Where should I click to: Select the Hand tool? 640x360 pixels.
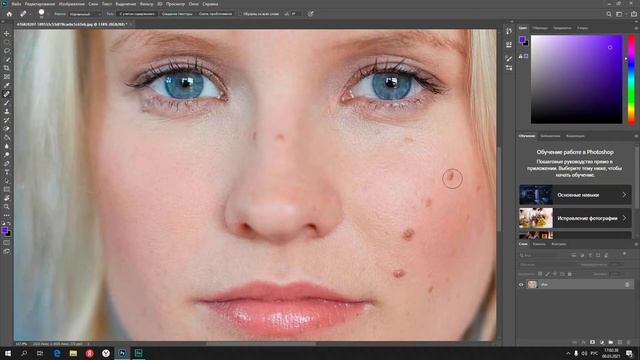pos(7,198)
